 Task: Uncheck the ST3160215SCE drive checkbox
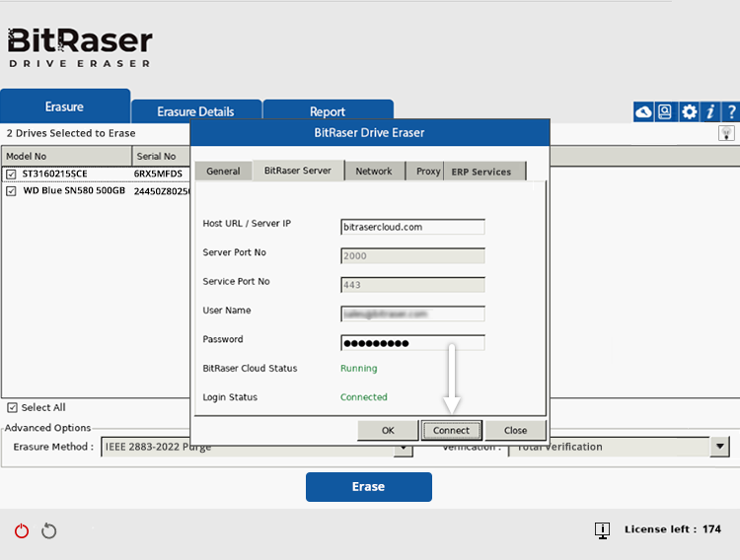(x=12, y=175)
